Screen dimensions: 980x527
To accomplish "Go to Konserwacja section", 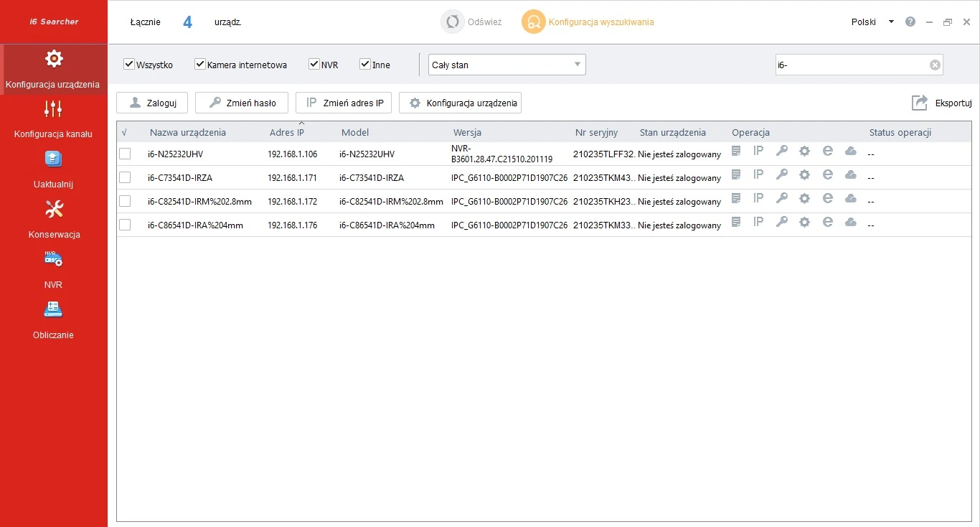I will pyautogui.click(x=53, y=220).
